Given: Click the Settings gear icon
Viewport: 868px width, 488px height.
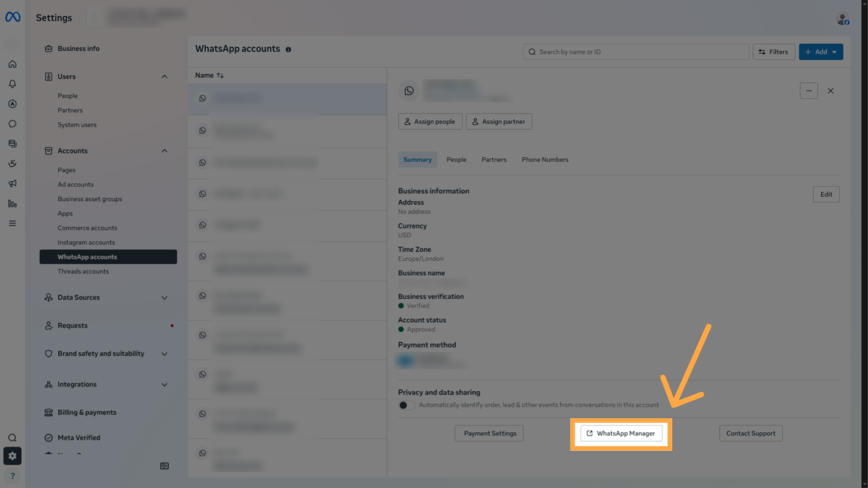Looking at the screenshot, I should [13, 456].
